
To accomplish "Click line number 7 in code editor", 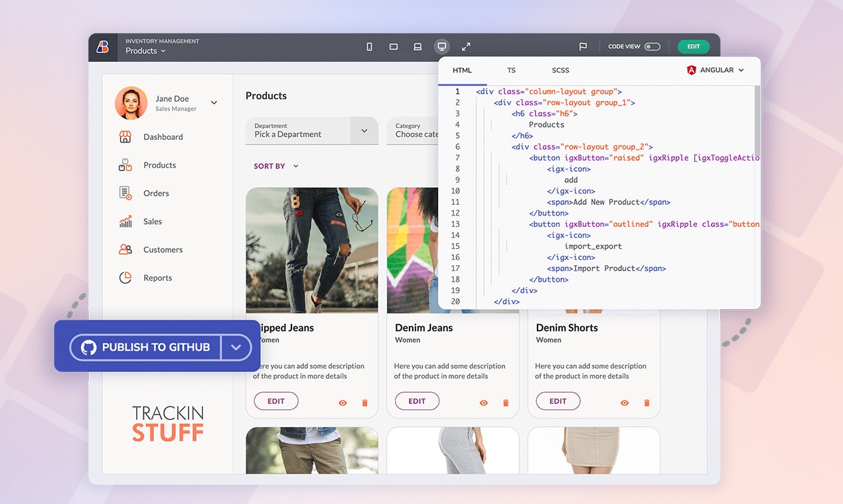I will [x=457, y=158].
